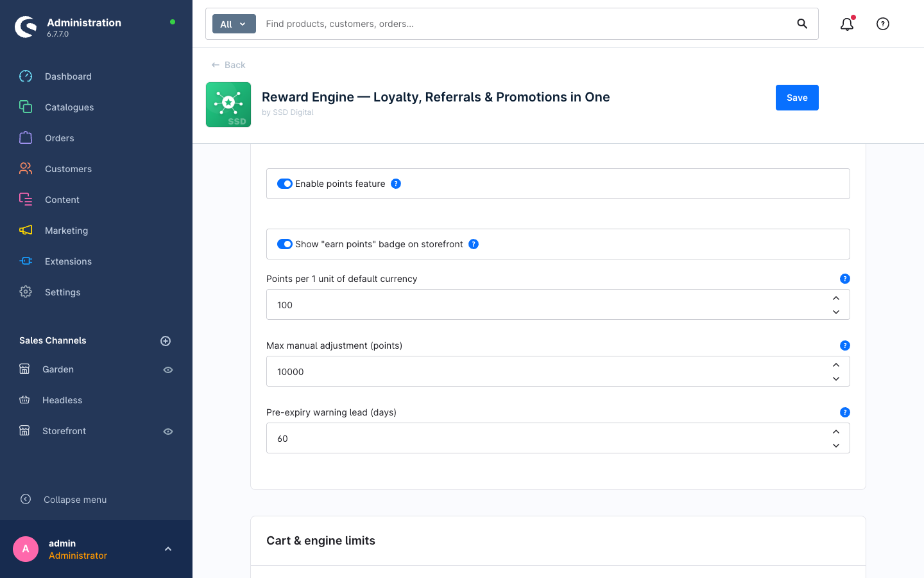Show help for Max manual adjustment field
924x578 pixels.
[845, 346]
